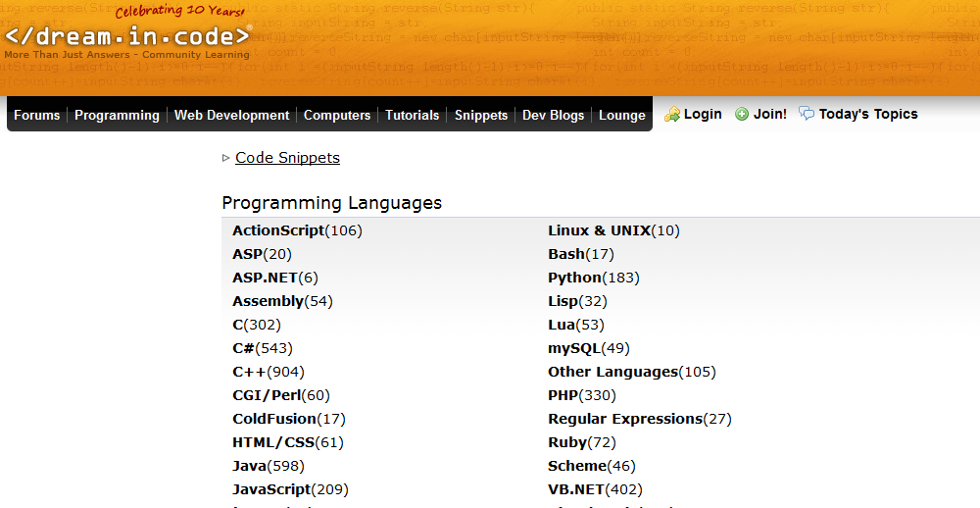Viewport: 980px width, 508px height.
Task: Open the C snippets category
Action: pos(237,325)
